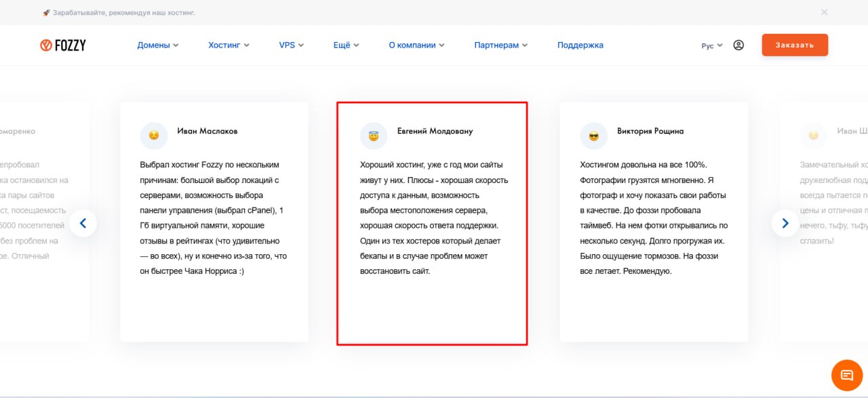868x398 pixels.
Task: Expand the Хостинг menu
Action: point(229,45)
